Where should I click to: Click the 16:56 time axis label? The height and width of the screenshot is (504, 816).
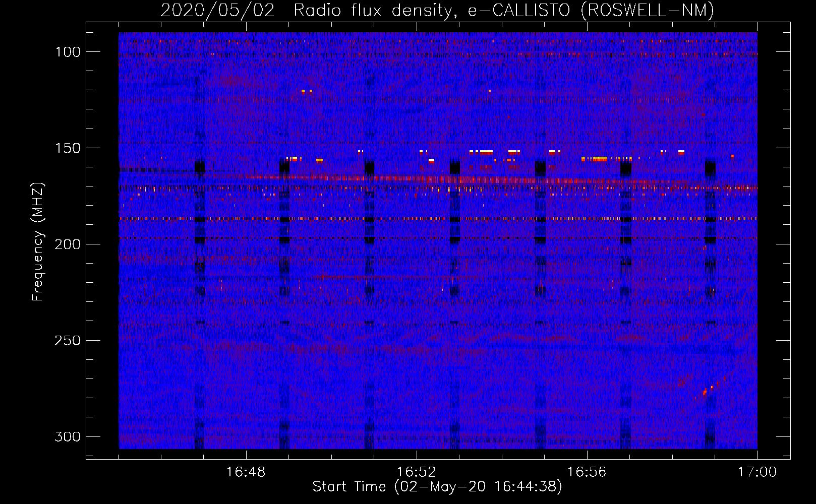point(587,472)
